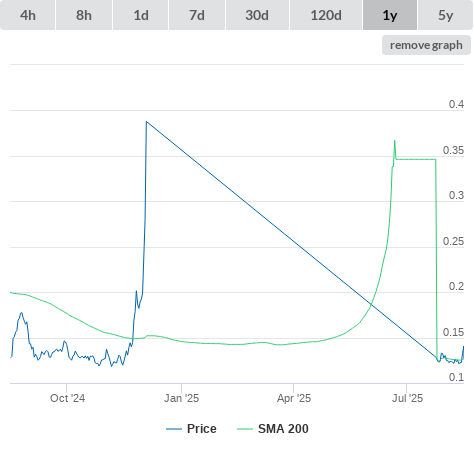Switch chart to 30d range
Screen dimensions: 474x455
[x=257, y=15]
